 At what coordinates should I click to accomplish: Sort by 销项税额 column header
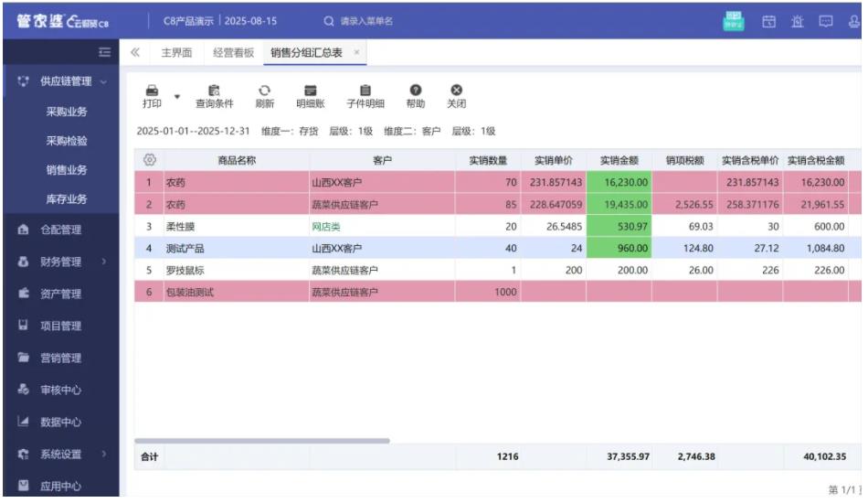(684, 161)
